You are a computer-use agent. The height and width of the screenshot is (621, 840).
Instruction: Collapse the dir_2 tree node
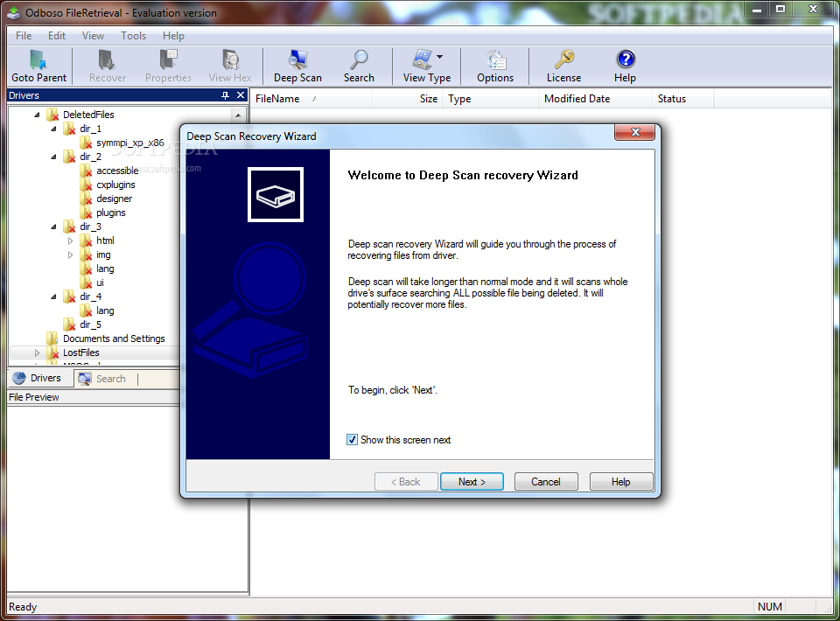[x=53, y=157]
